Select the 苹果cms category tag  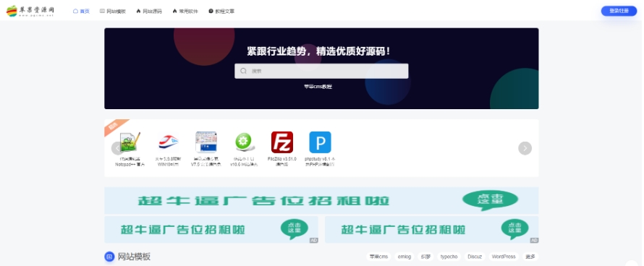378,257
